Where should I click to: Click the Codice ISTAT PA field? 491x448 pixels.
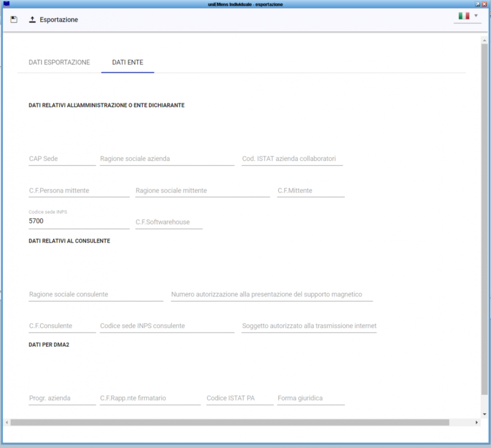pos(240,398)
